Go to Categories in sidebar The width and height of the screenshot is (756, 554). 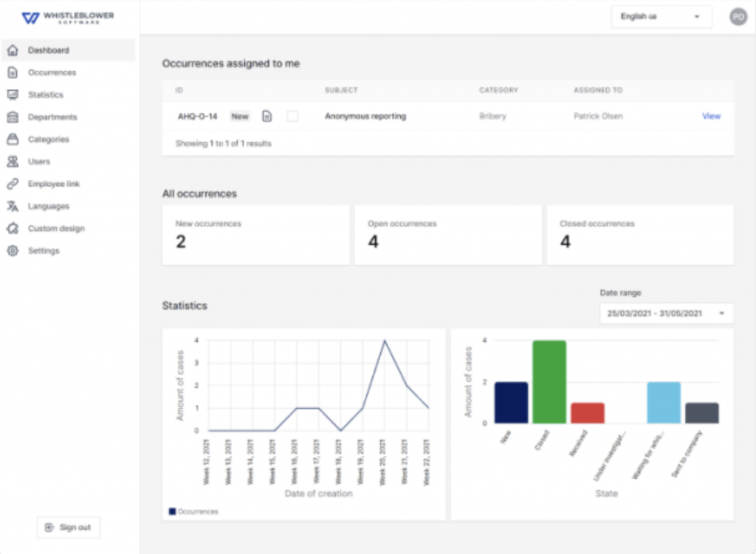(49, 139)
